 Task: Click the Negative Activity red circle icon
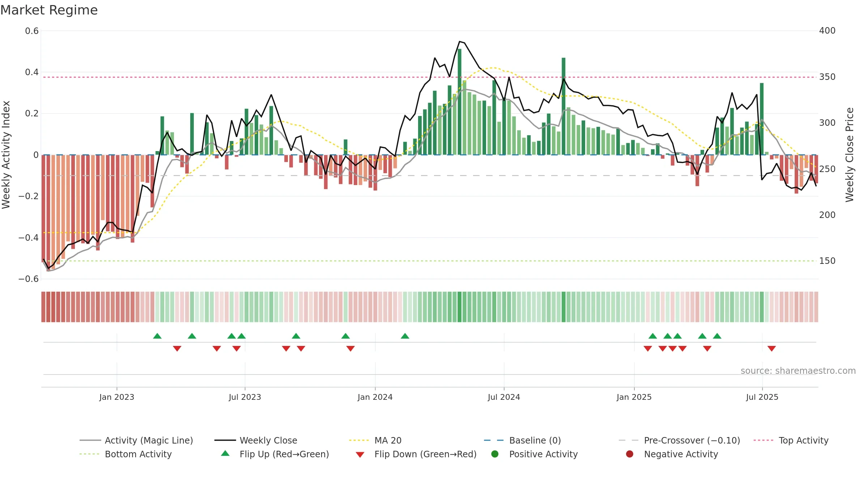[630, 454]
